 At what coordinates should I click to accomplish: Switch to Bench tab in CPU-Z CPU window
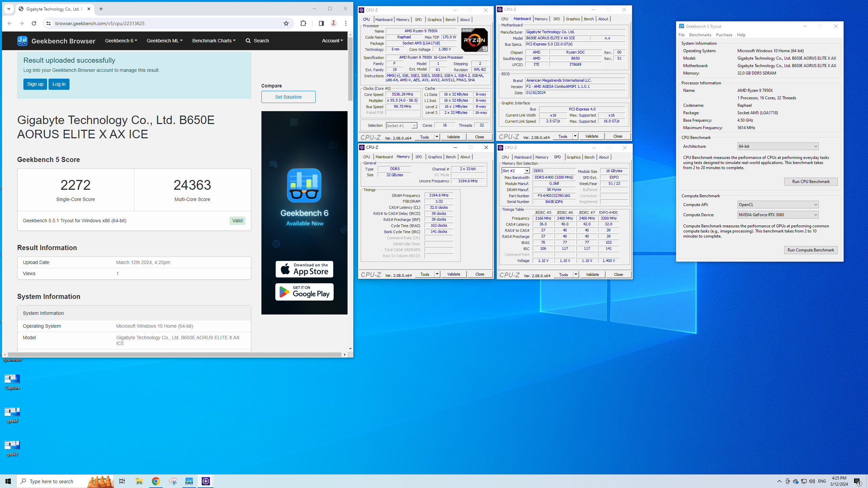coord(450,20)
